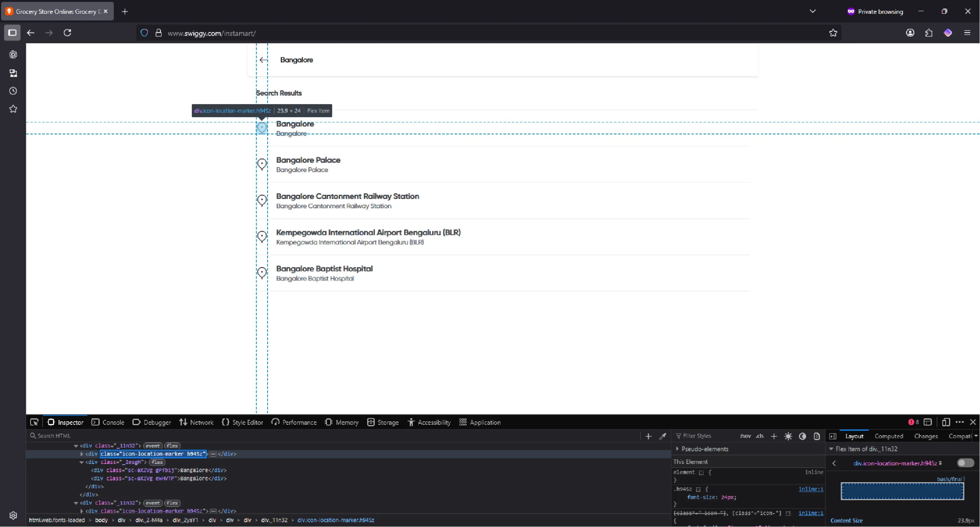This screenshot has width=980, height=527.
Task: Toggle the event badge on first div _11n32
Action: [153, 446]
